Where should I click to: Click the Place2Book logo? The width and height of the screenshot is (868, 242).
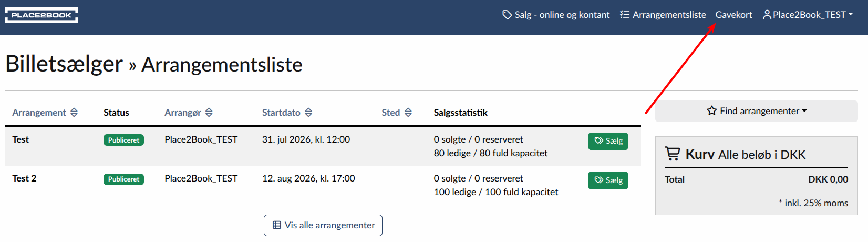click(x=42, y=15)
